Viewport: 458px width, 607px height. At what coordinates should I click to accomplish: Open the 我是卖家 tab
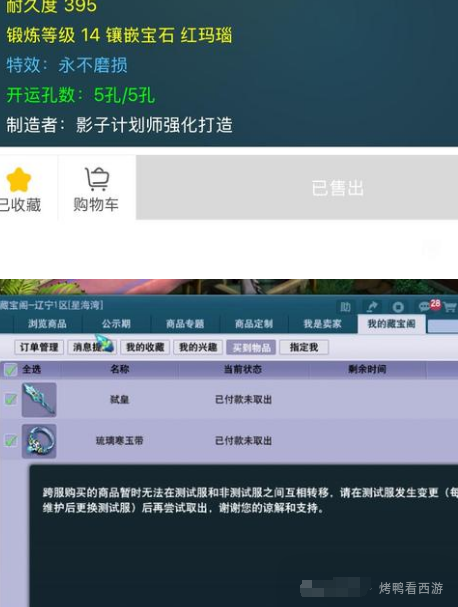[322, 324]
